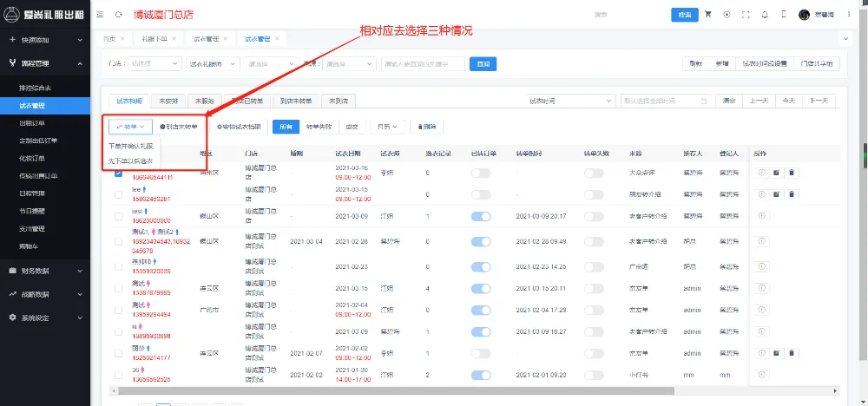The width and height of the screenshot is (868, 406).
Task: Click the blue 查询 button
Action: coord(483,64)
